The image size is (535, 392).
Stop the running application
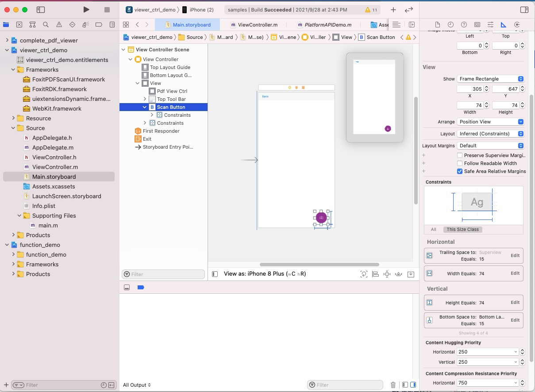107,9
